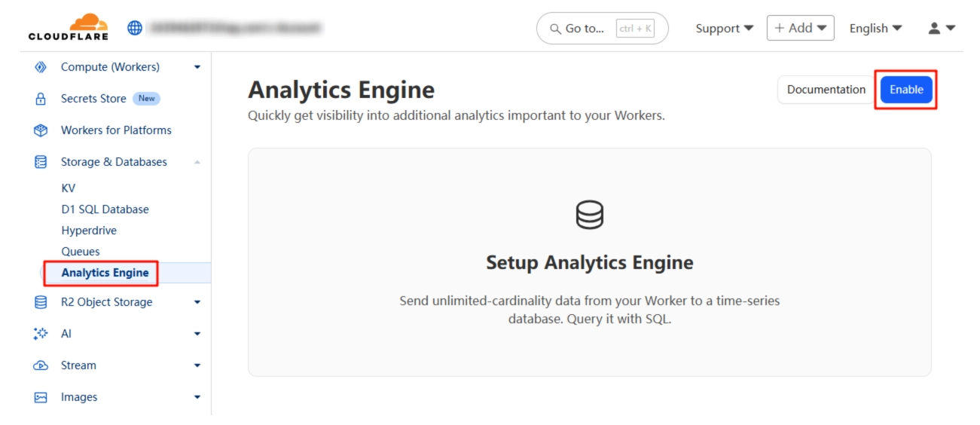Viewport: 980px width, 425px height.
Task: Open the Queues page
Action: [81, 252]
